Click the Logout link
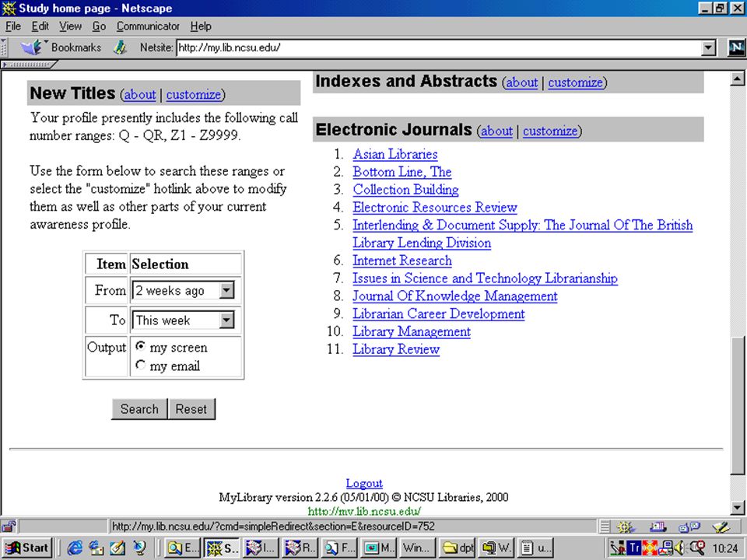Screen dimensions: 747x560 pyautogui.click(x=364, y=483)
